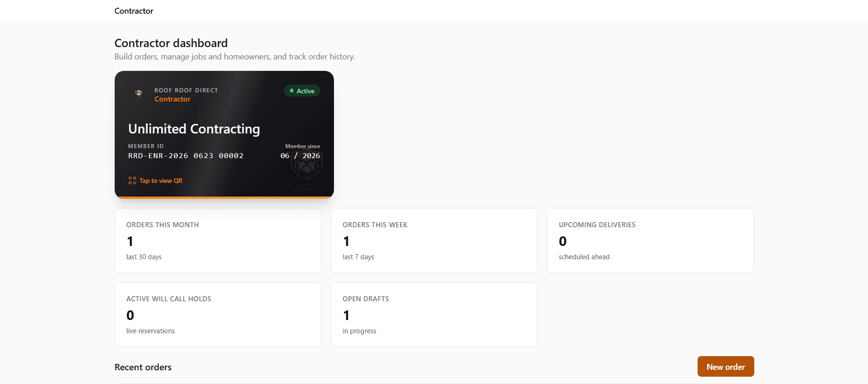Screen dimensions: 868x384
Task: Open the Open Drafts stat card
Action: [434, 315]
